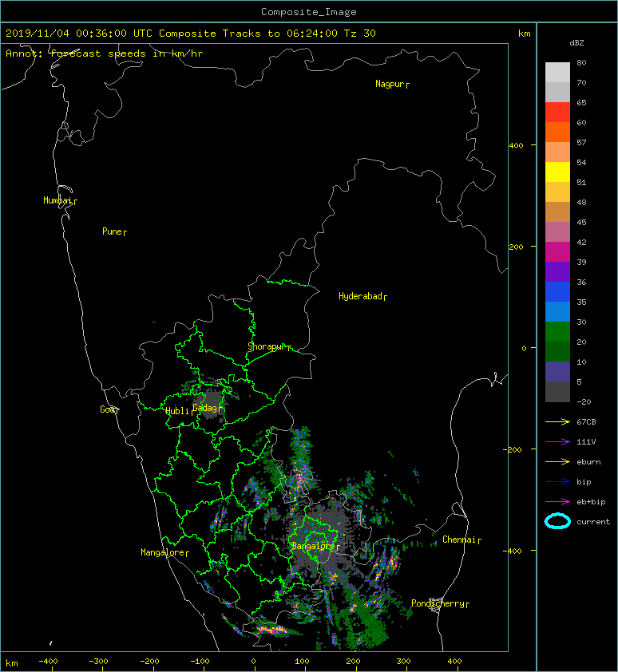Click the Mumbai city label
This screenshot has width=618, height=672.
60,200
